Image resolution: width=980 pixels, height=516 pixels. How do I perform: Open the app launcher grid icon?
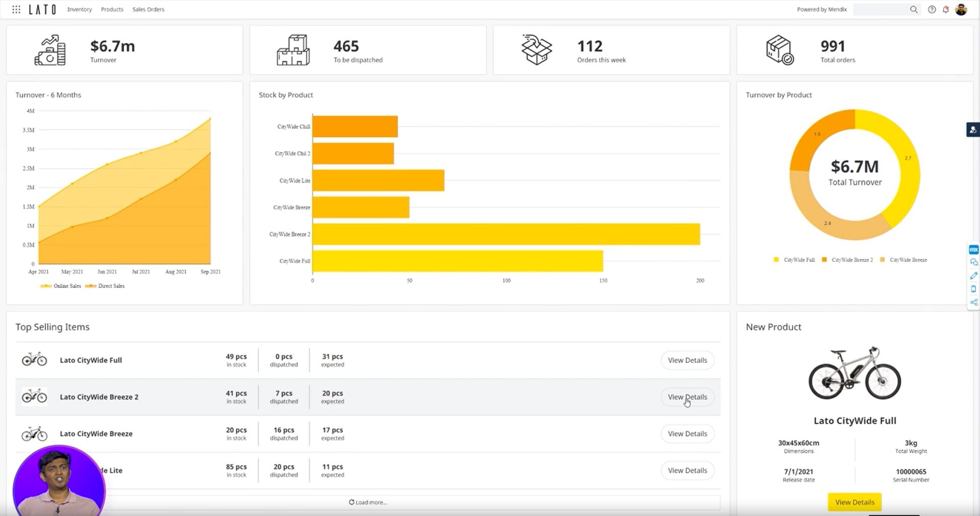[x=16, y=9]
